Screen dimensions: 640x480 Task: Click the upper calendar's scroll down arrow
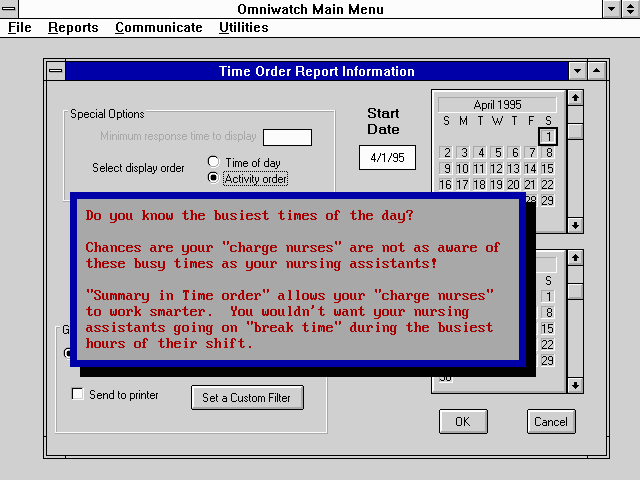point(575,224)
